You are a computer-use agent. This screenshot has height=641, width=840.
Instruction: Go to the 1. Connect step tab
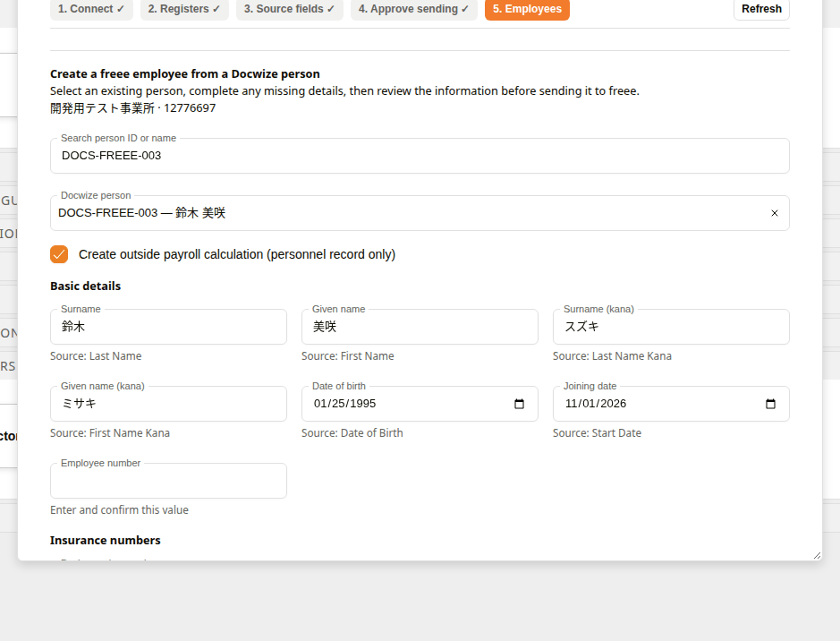(x=91, y=9)
